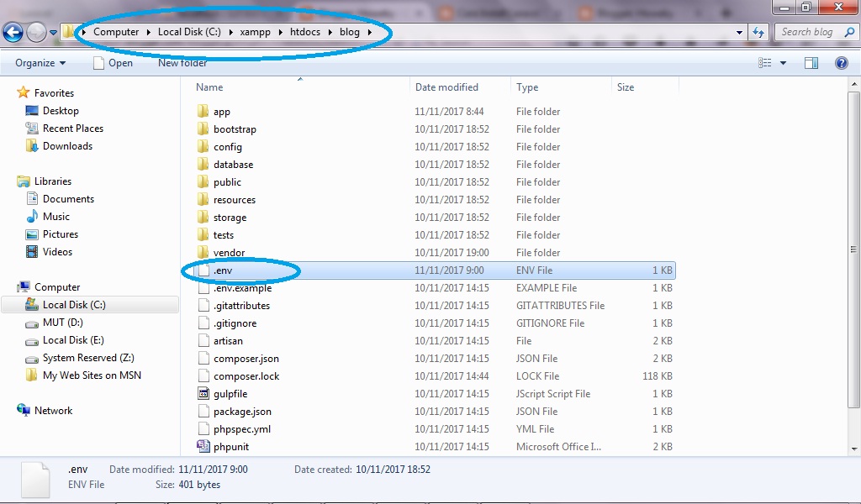The height and width of the screenshot is (504, 861).
Task: Open the Organize dropdown menu
Action: (40, 62)
